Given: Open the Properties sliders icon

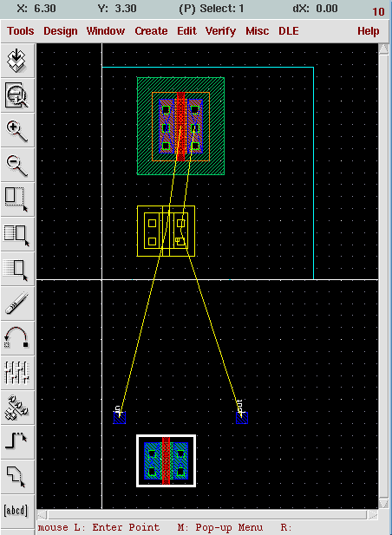Looking at the screenshot, I should (17, 373).
